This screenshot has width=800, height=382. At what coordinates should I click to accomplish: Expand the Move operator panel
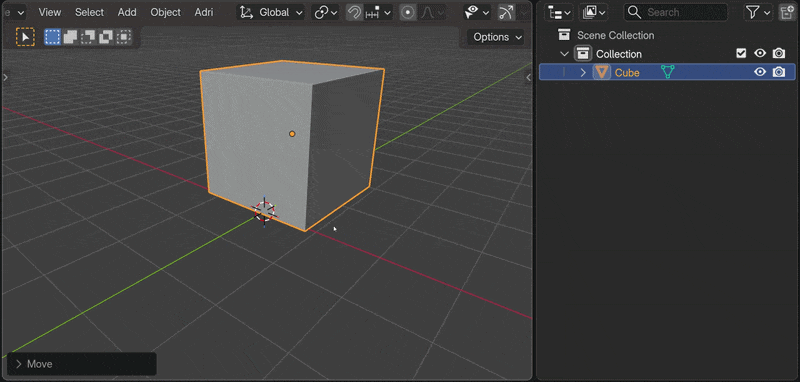coord(82,364)
